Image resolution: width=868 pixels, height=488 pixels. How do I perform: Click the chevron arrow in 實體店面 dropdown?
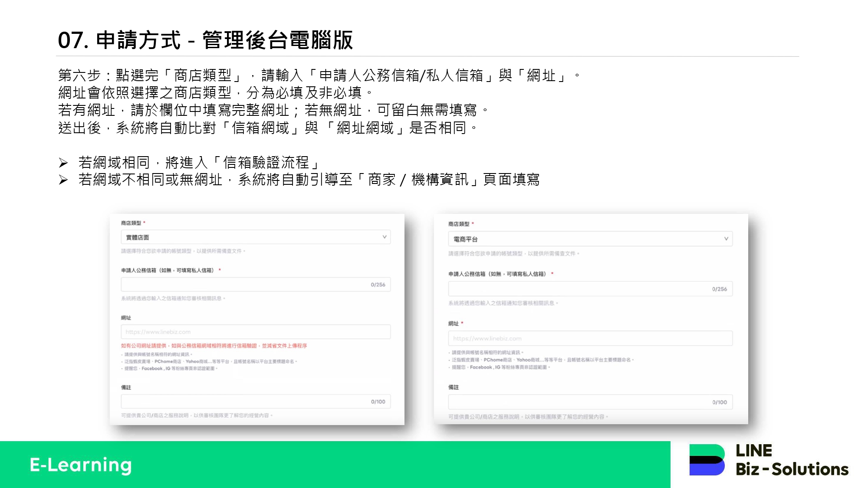(384, 237)
